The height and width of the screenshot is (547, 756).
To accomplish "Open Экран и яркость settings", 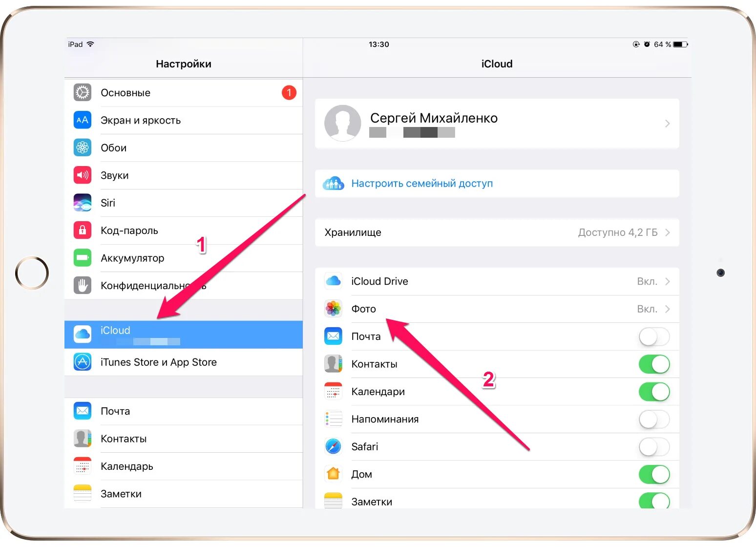I will click(184, 120).
